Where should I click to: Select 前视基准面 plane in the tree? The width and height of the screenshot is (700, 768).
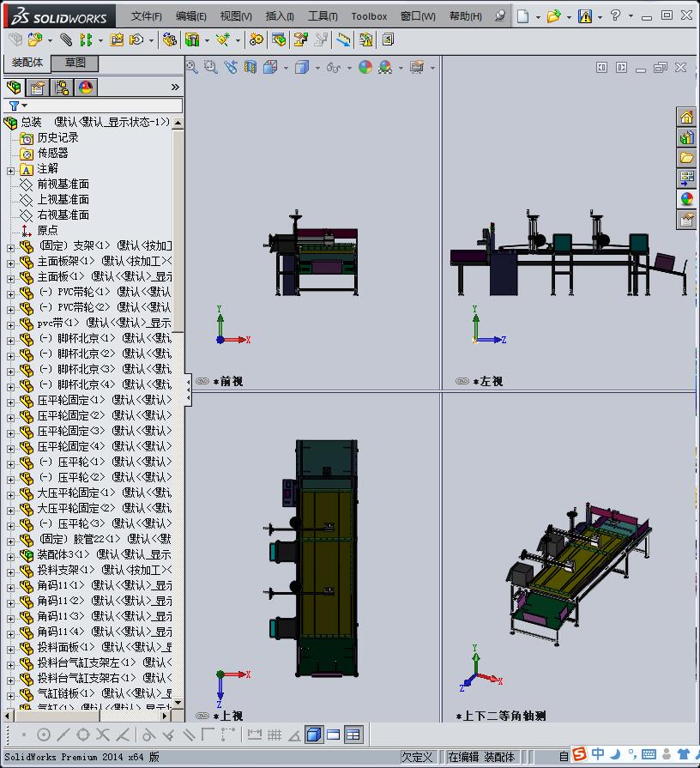(63, 184)
